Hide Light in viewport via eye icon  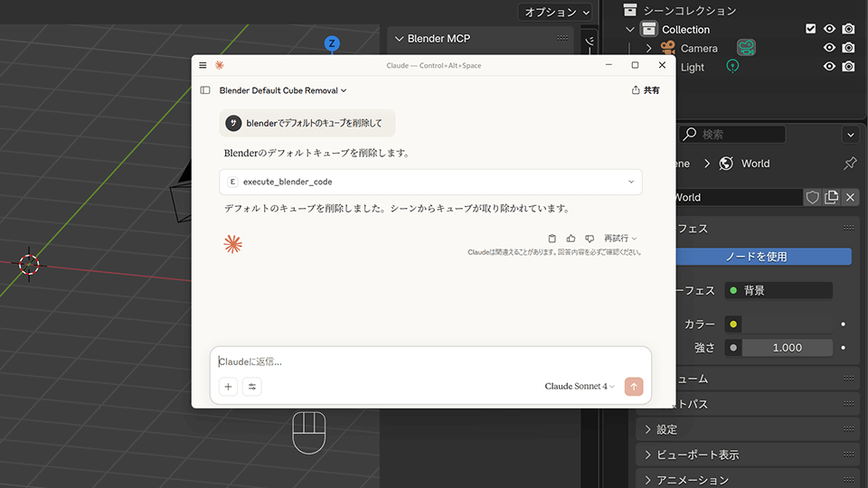click(x=829, y=66)
